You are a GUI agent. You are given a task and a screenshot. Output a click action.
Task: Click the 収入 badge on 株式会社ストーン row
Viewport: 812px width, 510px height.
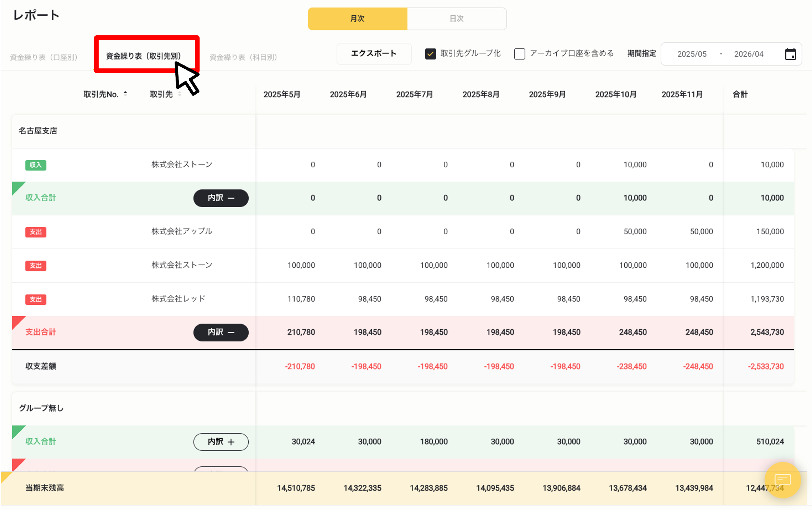point(35,165)
